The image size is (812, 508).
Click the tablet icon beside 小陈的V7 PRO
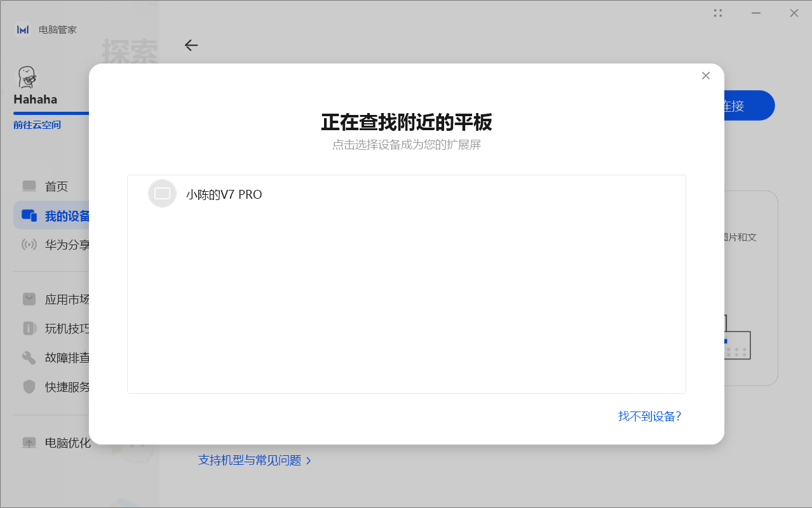click(x=162, y=194)
